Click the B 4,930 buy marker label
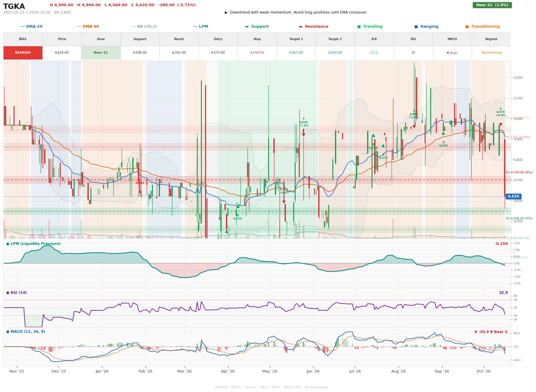536x392 pixels. coord(443,144)
